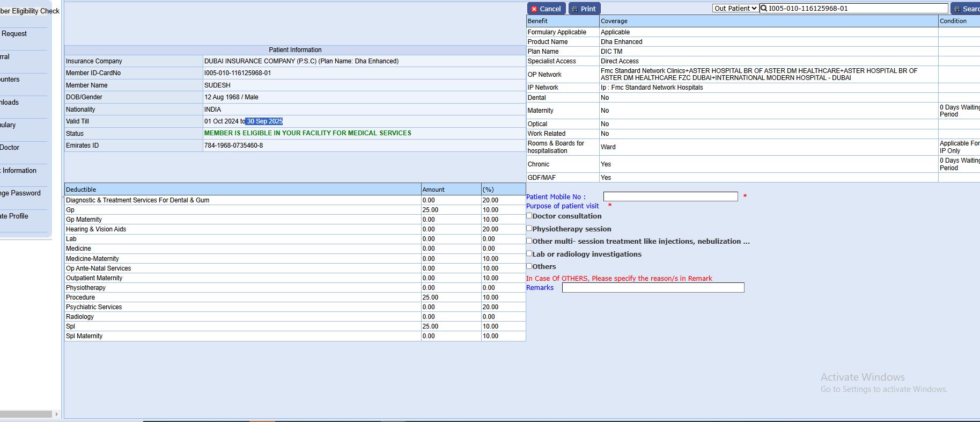Click the Remarks text field
980x422 pixels.
[653, 288]
